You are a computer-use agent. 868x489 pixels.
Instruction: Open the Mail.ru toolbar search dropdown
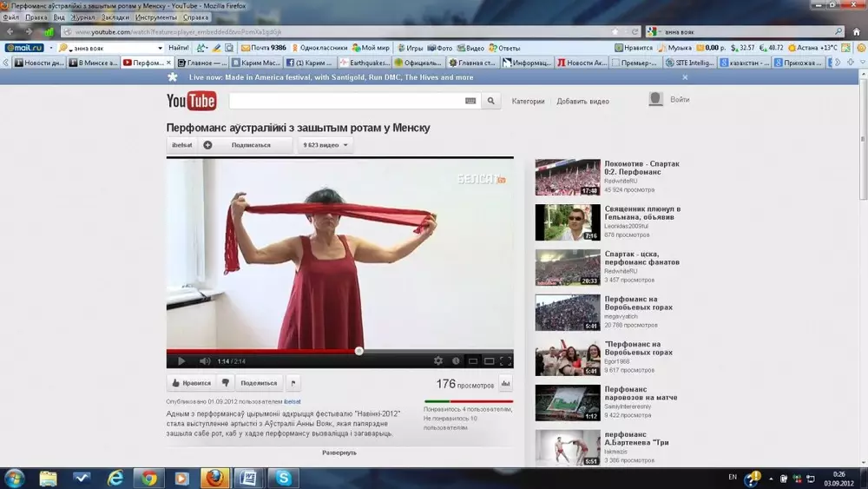pyautogui.click(x=160, y=48)
